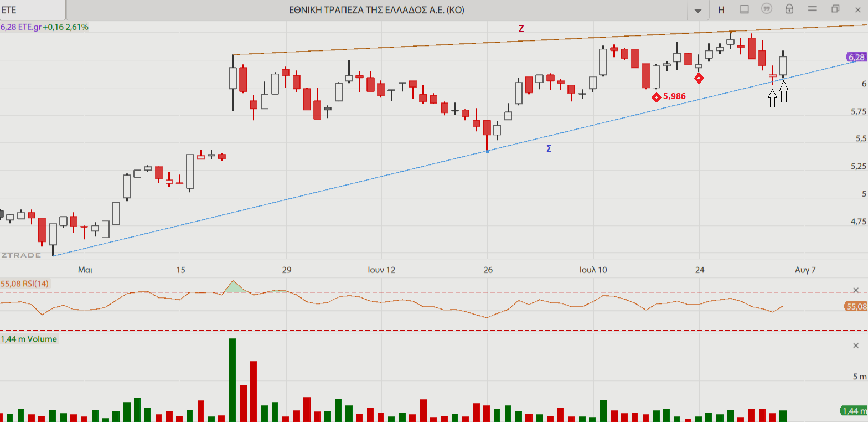Click the Ιουλ 10 date axis label

point(593,270)
